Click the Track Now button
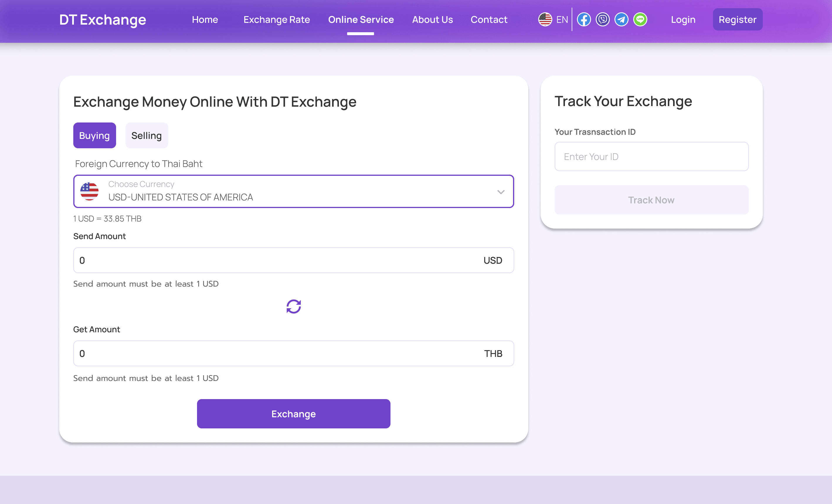The height and width of the screenshot is (504, 832). (x=651, y=200)
